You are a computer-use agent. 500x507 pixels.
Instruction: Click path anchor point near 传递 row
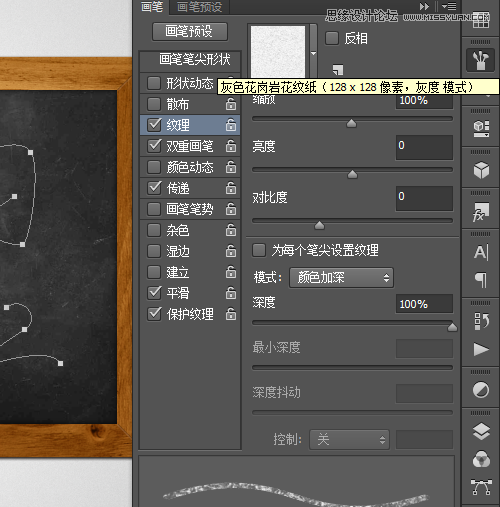point(14,197)
